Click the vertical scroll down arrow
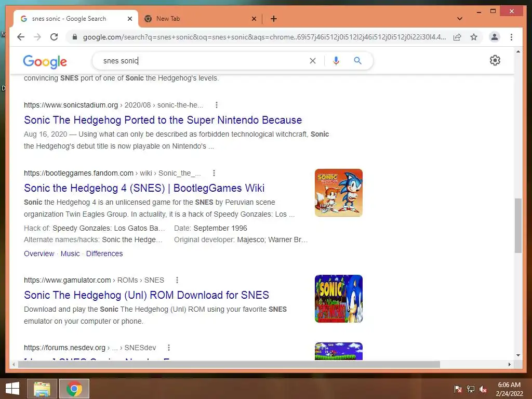 518,355
